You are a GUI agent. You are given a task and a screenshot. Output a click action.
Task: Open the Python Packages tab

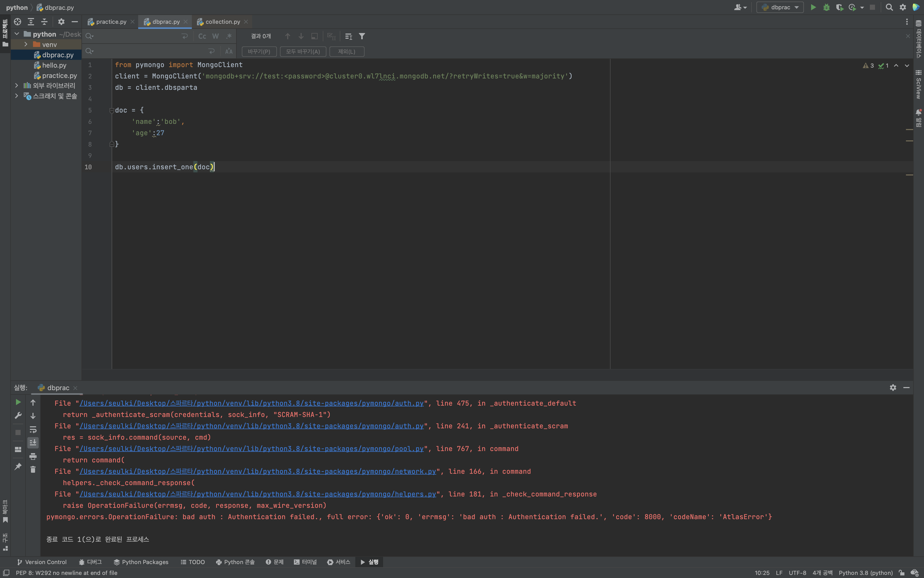pos(141,562)
